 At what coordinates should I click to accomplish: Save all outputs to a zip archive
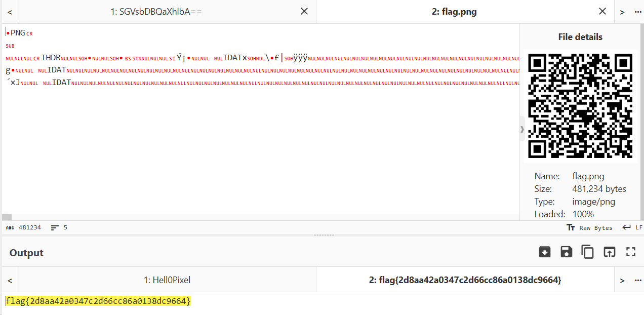[x=545, y=252]
